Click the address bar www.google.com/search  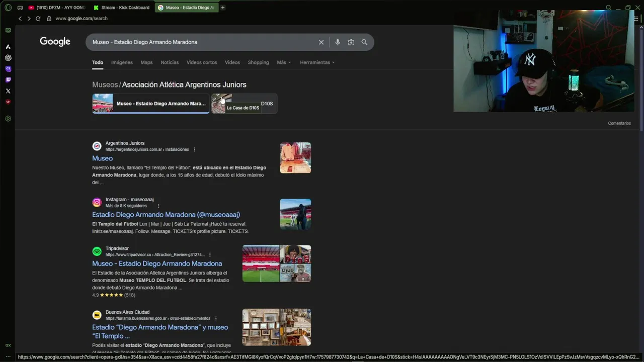click(82, 19)
